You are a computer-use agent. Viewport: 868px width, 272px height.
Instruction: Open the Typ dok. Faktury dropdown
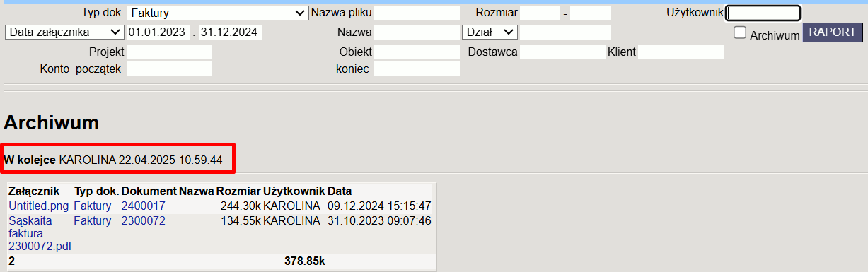(x=217, y=13)
